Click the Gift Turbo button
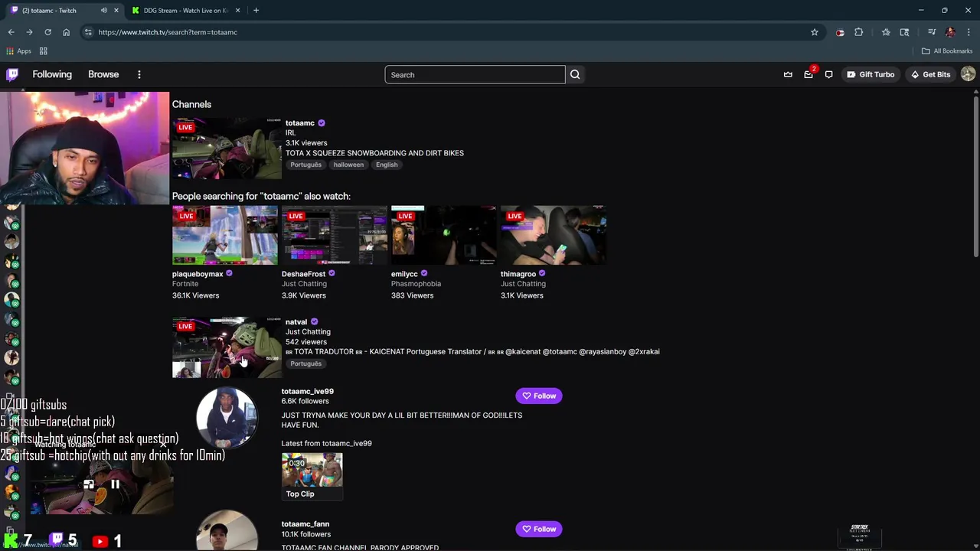 871,74
